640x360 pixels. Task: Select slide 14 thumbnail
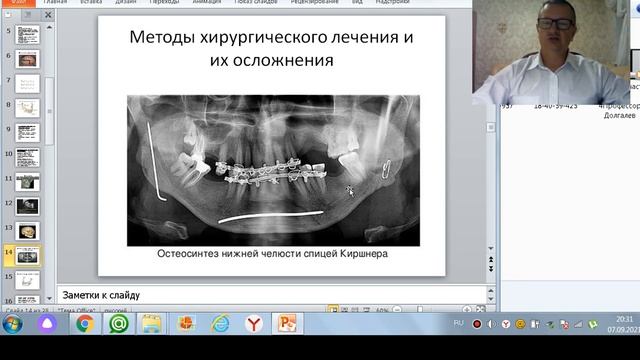pyautogui.click(x=27, y=256)
